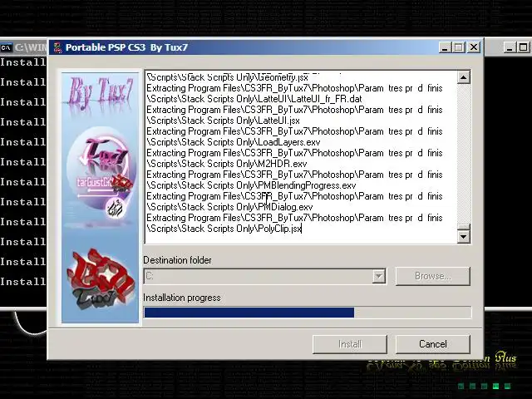The image size is (532, 399).
Task: Click the Cancel button
Action: [x=432, y=344]
